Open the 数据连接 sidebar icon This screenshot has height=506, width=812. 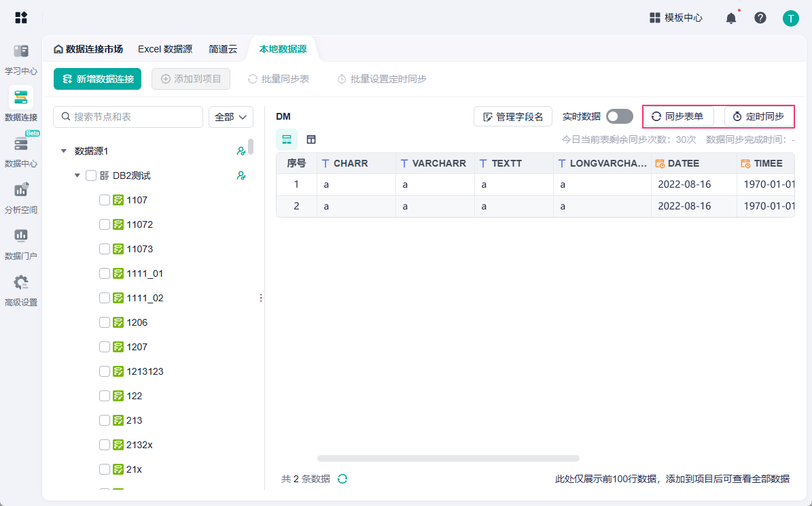[x=20, y=97]
